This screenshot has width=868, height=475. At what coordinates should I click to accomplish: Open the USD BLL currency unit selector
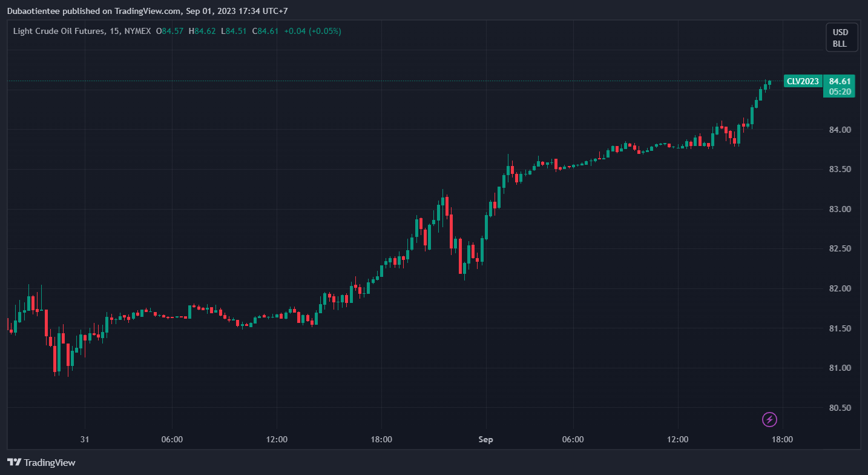840,38
